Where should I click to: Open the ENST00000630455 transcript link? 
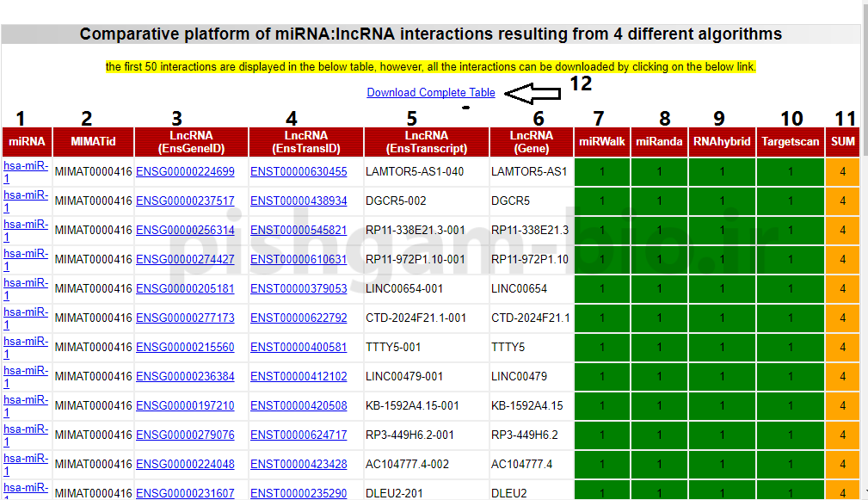click(299, 172)
